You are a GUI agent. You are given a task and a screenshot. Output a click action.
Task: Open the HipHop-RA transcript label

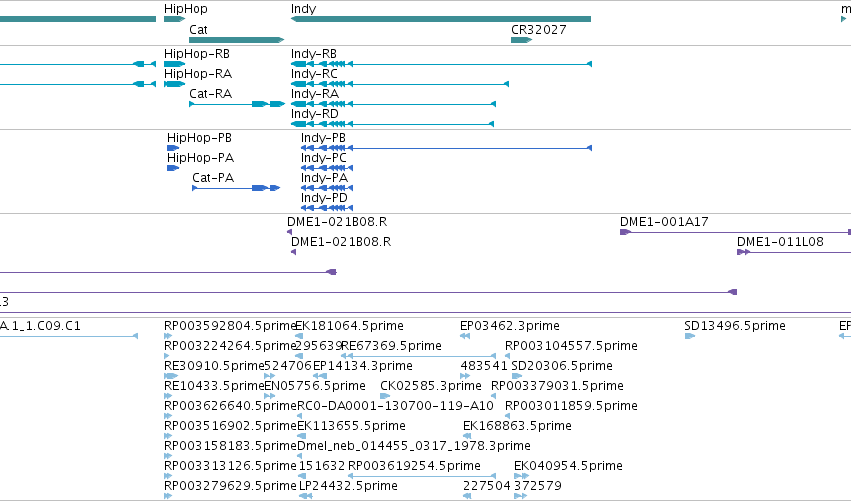[198, 74]
